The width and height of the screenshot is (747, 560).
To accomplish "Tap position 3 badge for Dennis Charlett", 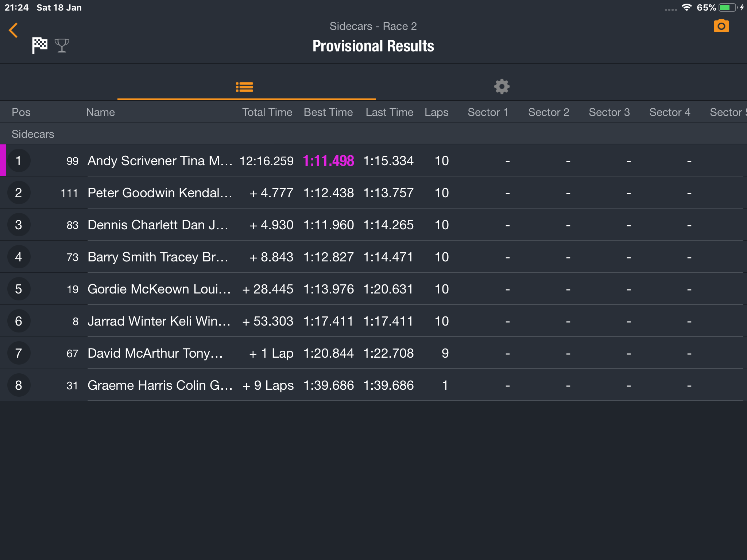I will pos(19,225).
